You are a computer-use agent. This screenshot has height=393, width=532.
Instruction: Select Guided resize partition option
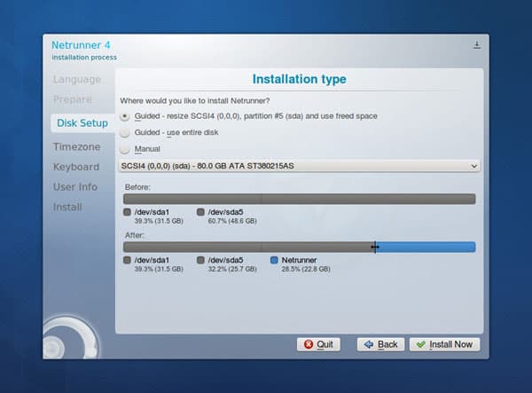124,116
